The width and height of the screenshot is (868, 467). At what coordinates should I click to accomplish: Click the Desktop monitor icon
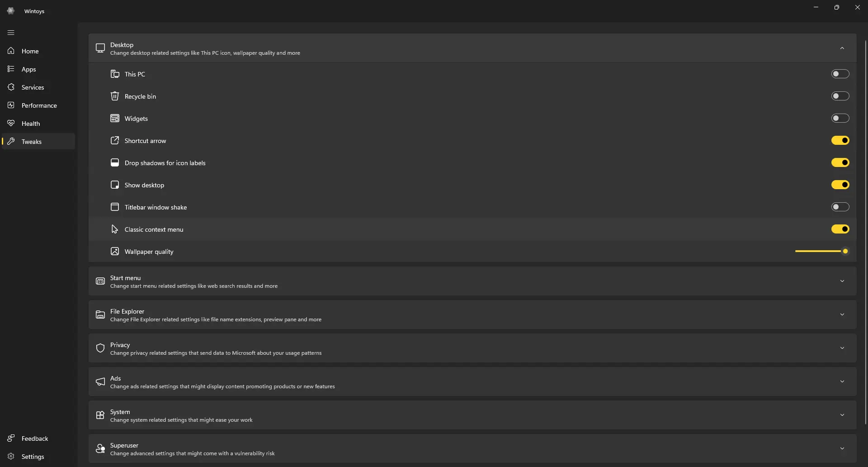coord(100,48)
